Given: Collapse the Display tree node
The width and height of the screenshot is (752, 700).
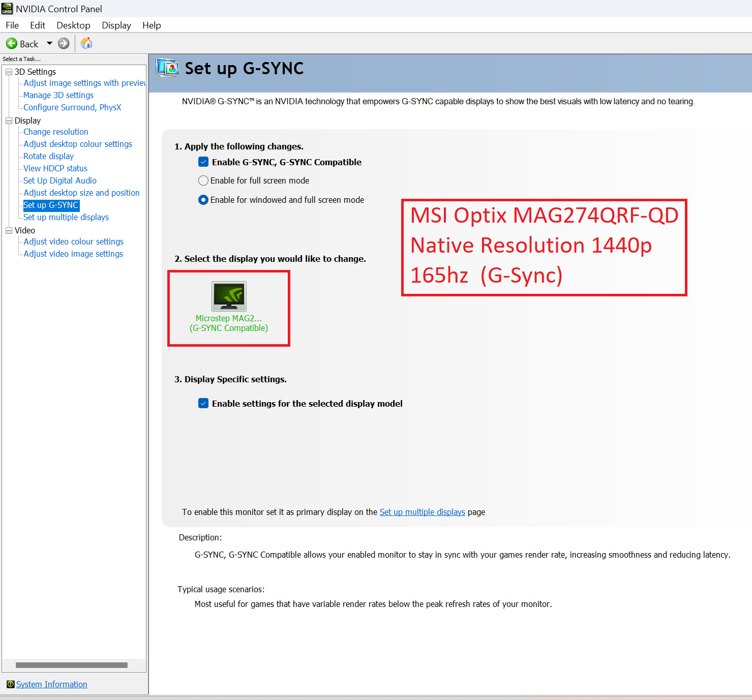Looking at the screenshot, I should (9, 121).
